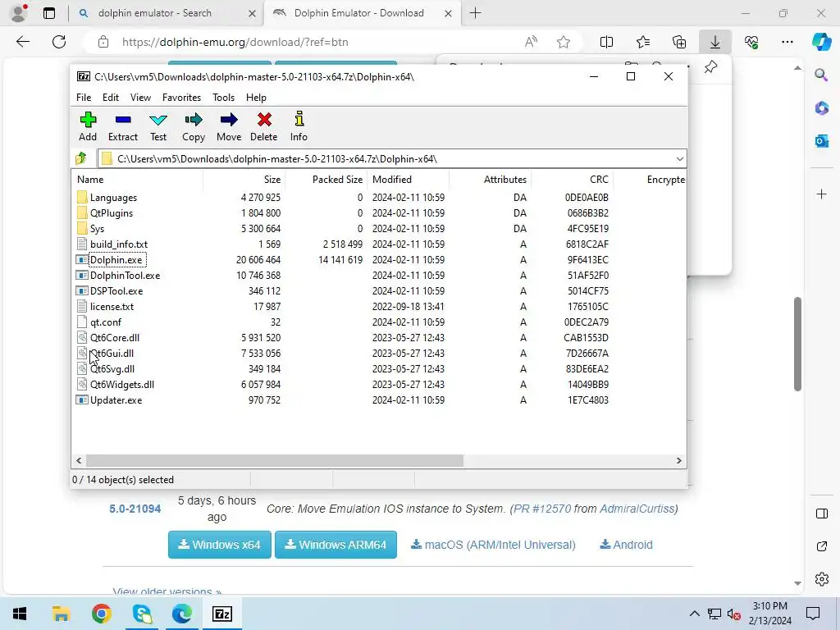
Task: Sort by Attributes column header
Action: coord(491,180)
